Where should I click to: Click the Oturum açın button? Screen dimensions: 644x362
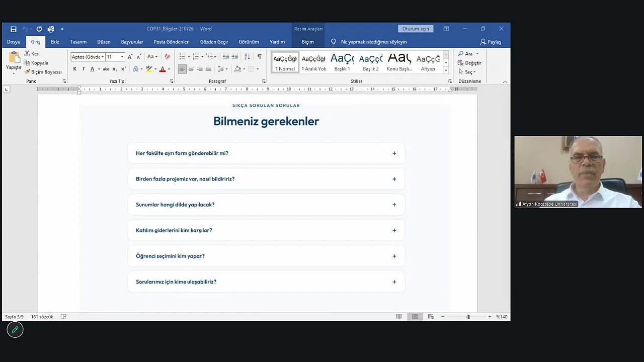pyautogui.click(x=416, y=29)
